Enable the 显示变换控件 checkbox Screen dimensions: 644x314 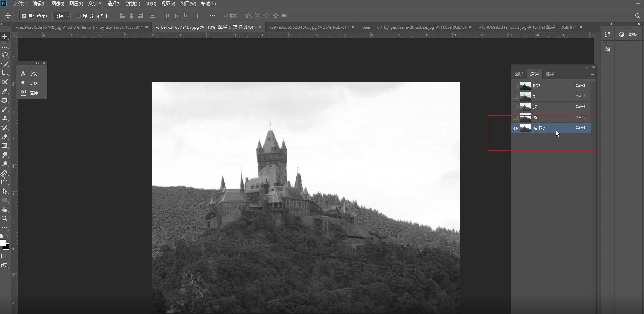[x=79, y=16]
